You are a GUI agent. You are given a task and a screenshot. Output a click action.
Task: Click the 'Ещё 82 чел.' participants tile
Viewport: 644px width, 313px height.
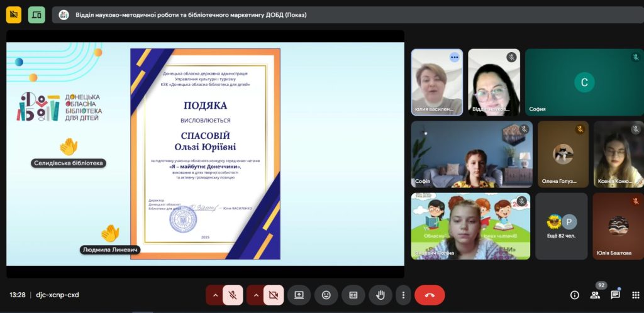tap(562, 226)
